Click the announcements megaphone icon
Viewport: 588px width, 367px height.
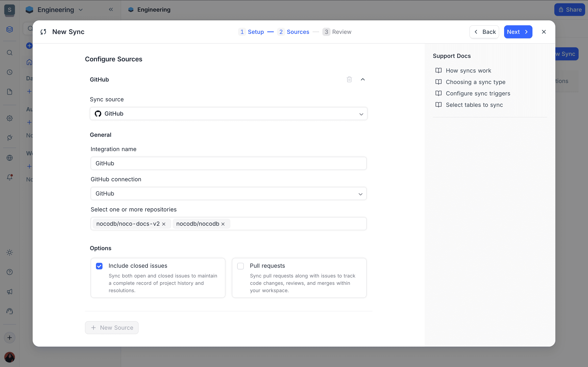[9, 292]
